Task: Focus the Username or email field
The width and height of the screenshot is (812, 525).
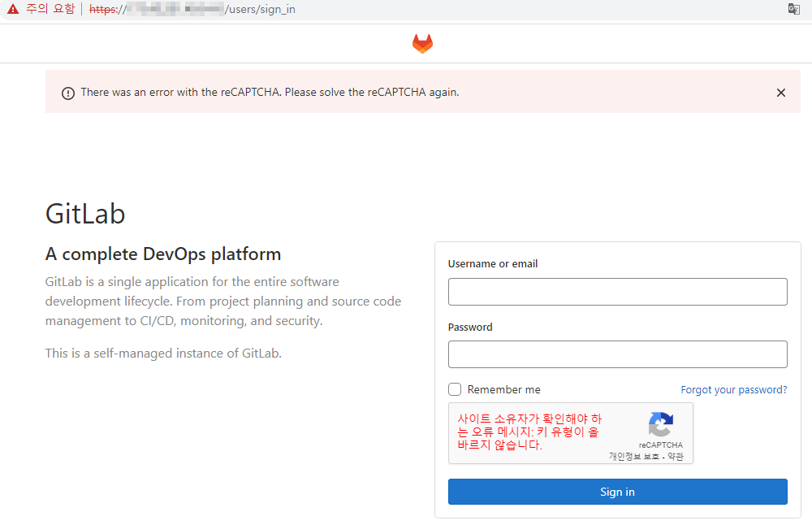Action: coord(617,292)
